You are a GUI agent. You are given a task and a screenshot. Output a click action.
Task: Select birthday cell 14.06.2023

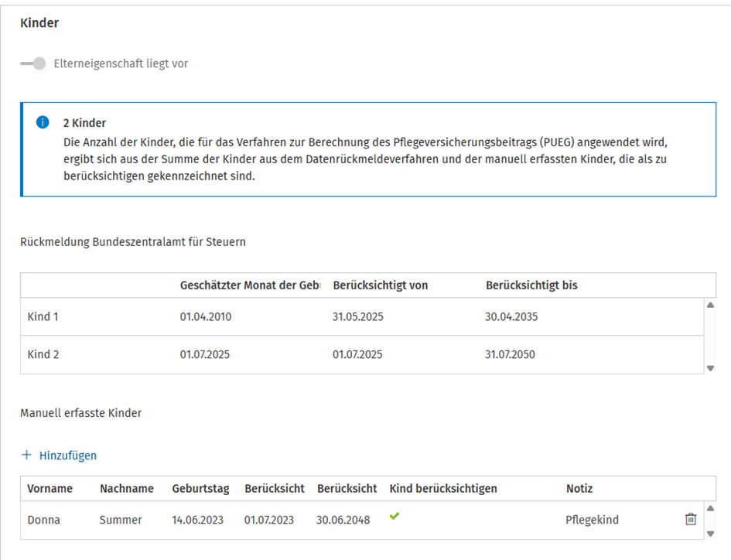click(198, 520)
